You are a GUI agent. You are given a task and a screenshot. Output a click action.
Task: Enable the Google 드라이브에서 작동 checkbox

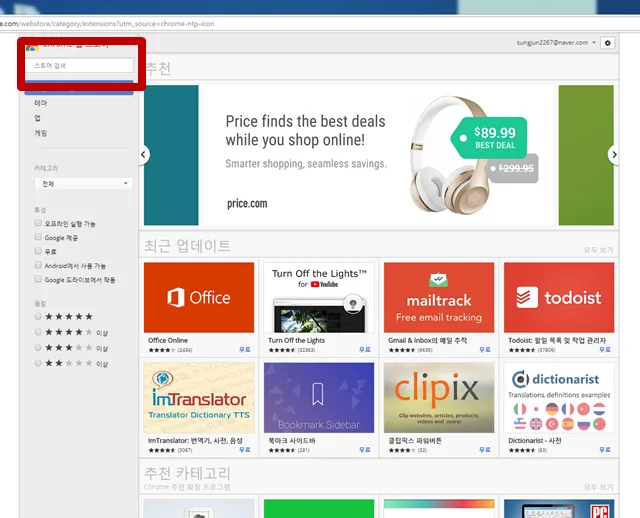pos(38,279)
